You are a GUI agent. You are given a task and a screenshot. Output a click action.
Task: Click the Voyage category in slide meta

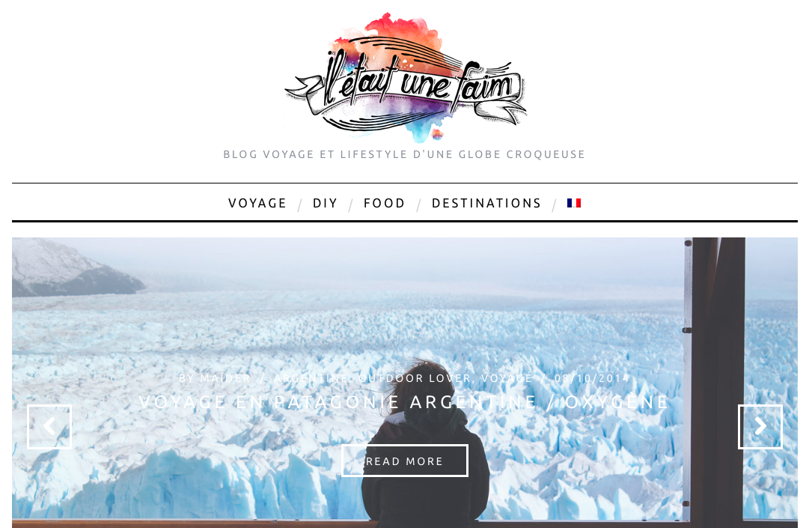pyautogui.click(x=507, y=378)
